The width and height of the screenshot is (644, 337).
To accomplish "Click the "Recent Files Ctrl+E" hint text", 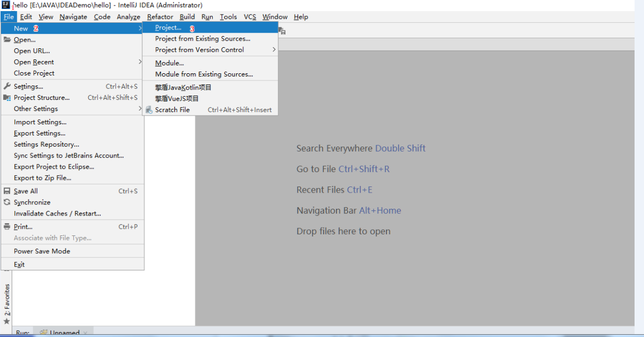I will [x=334, y=190].
